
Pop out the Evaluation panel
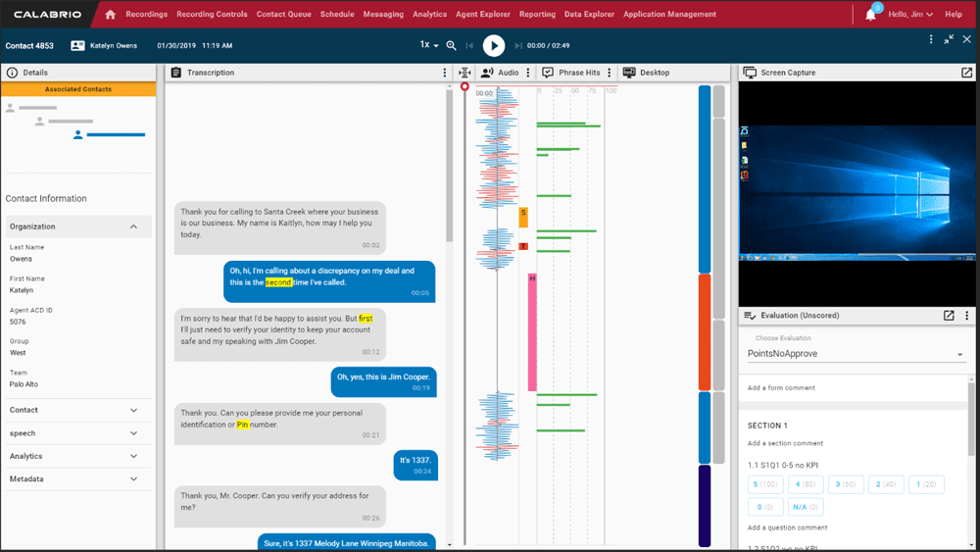point(949,316)
